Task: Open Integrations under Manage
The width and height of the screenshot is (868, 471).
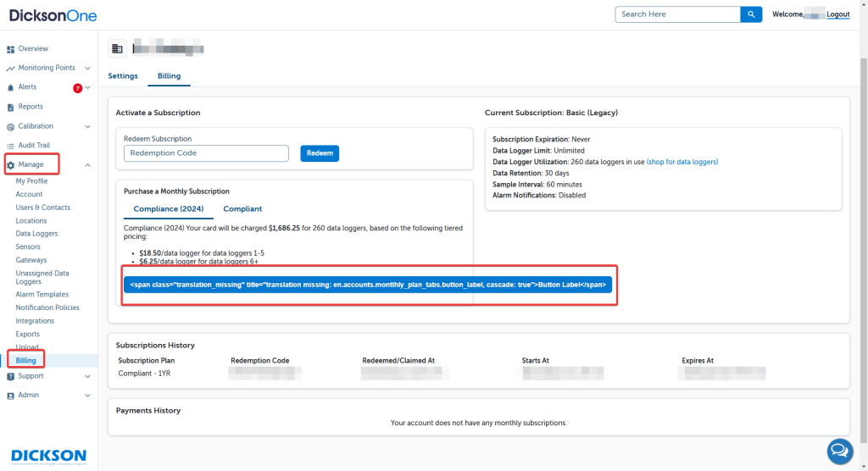Action: (35, 321)
